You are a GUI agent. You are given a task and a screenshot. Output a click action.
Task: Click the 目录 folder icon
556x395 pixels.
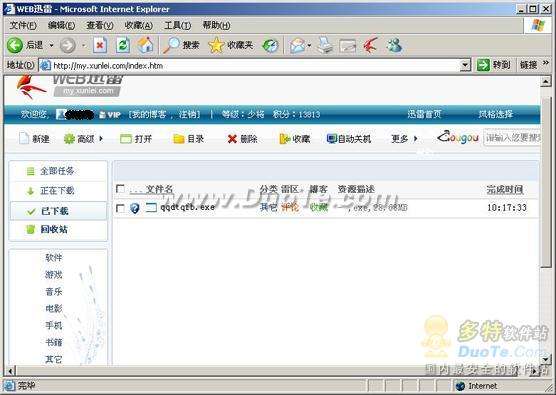pyautogui.click(x=178, y=139)
